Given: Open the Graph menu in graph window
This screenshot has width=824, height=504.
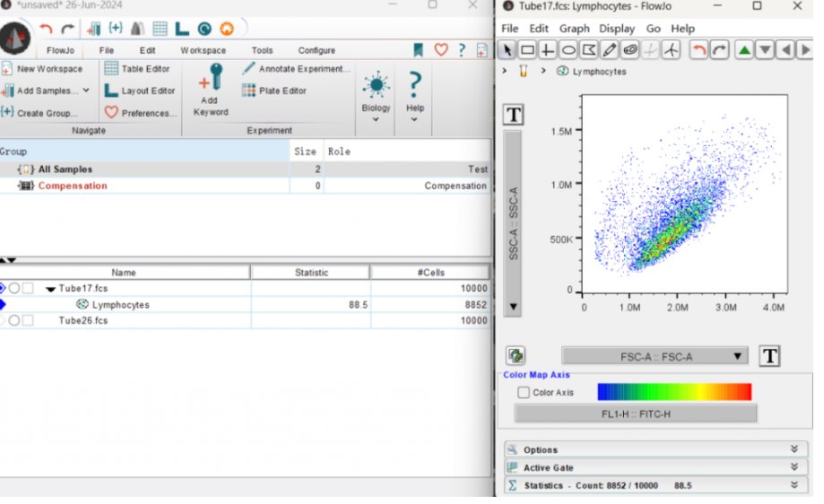Looking at the screenshot, I should 574,29.
